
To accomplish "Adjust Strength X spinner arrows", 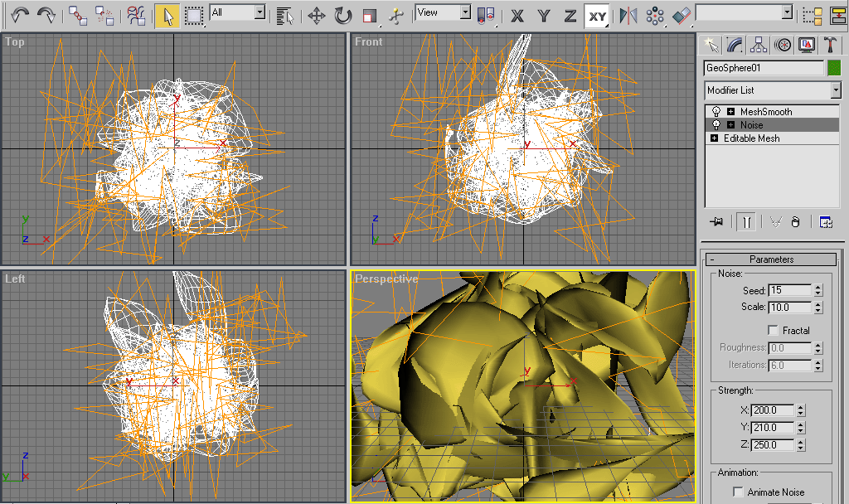I will click(801, 410).
